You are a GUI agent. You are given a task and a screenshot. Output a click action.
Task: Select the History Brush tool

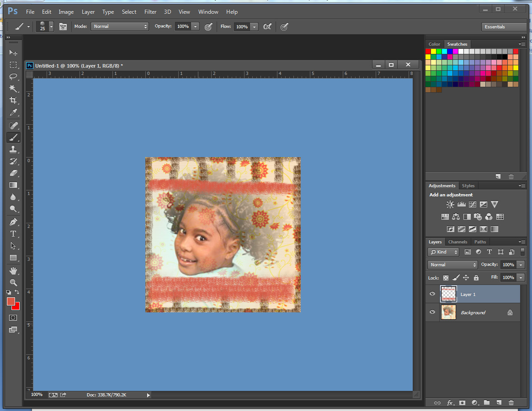pyautogui.click(x=13, y=161)
